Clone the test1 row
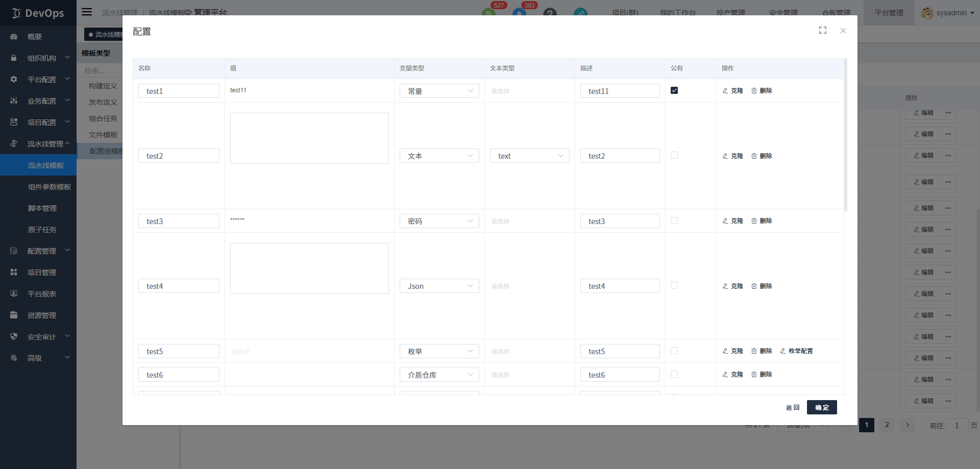 [733, 91]
